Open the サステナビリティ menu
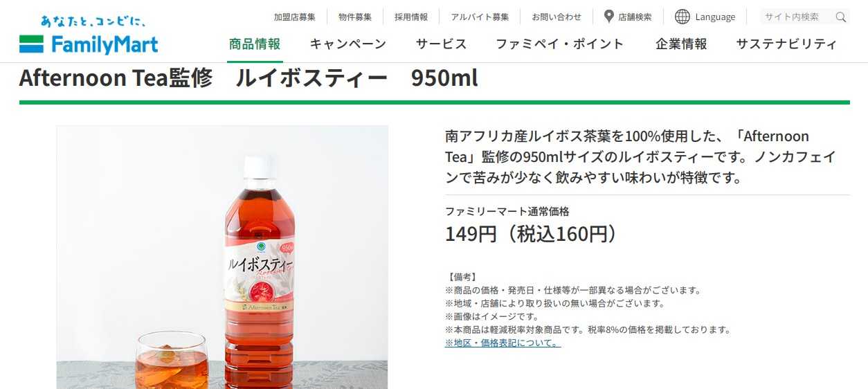868x389 pixels. point(787,44)
